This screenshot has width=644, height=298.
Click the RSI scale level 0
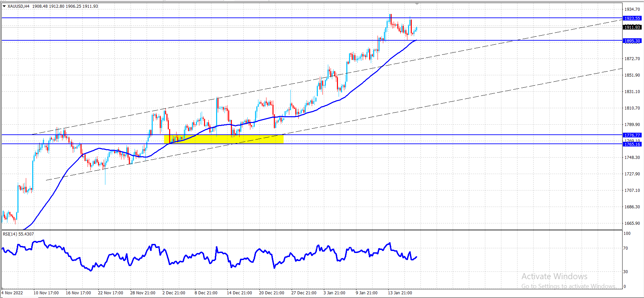pos(625,286)
